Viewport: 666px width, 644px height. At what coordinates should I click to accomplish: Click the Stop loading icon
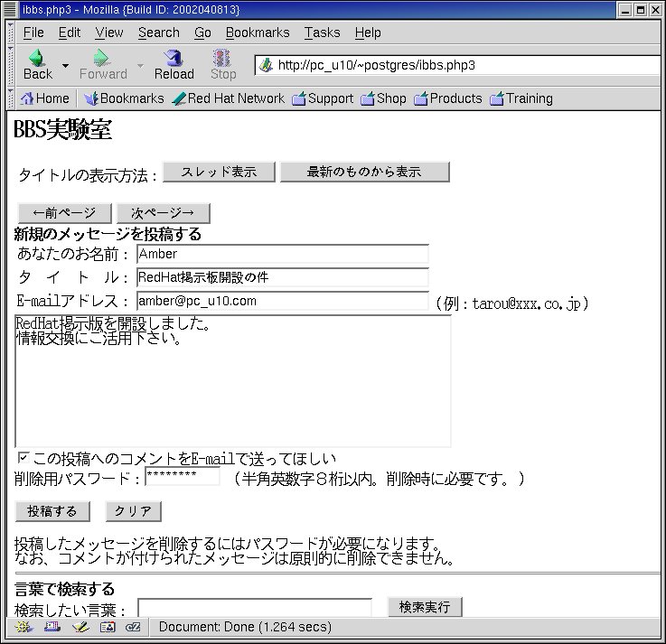222,58
